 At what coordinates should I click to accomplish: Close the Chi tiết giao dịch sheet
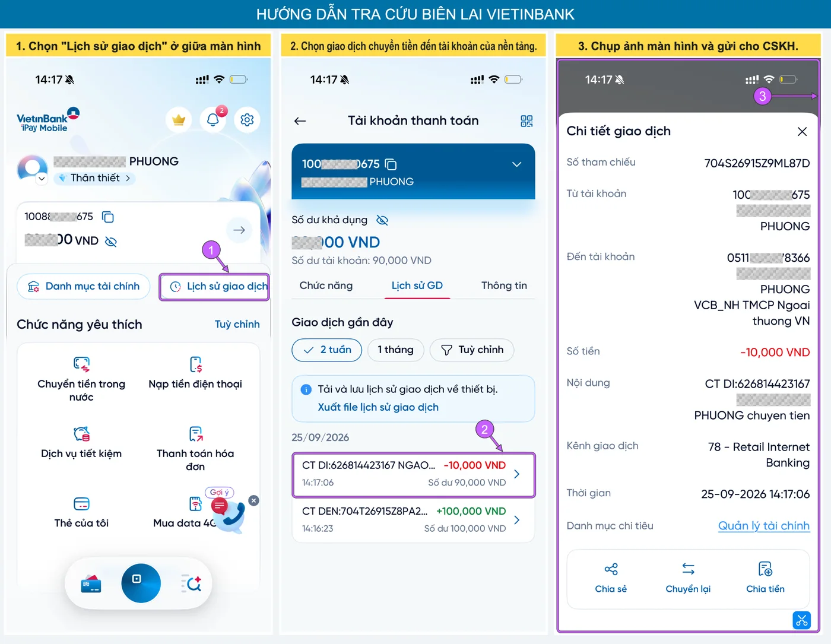802,132
